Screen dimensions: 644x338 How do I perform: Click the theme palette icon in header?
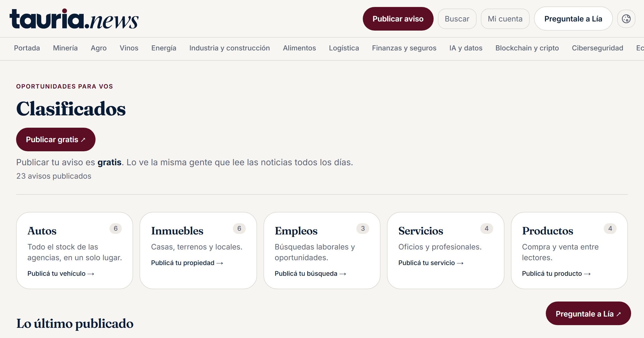tap(626, 19)
